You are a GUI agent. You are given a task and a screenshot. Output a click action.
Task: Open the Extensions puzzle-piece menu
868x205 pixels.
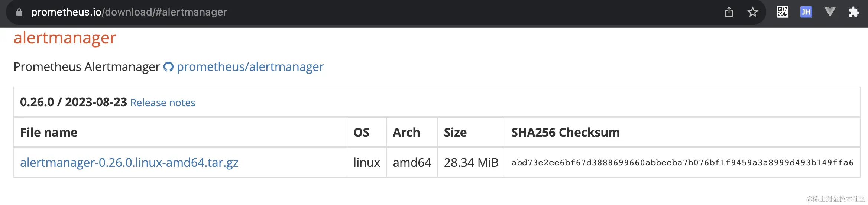(x=854, y=12)
